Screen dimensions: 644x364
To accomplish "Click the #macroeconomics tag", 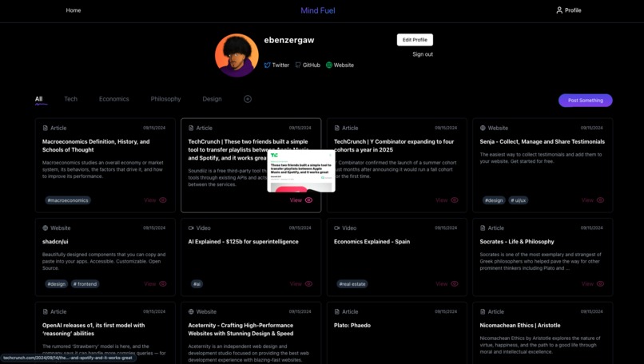I will click(x=68, y=200).
